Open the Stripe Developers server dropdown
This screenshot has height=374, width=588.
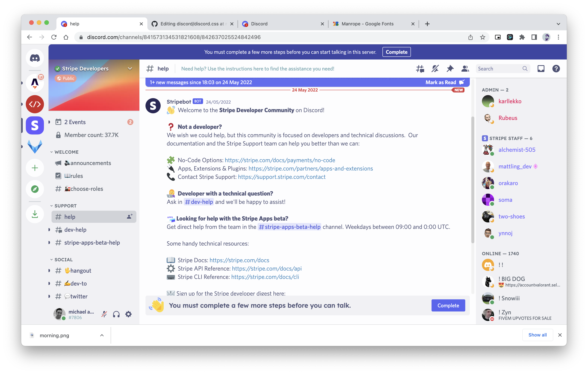130,69
